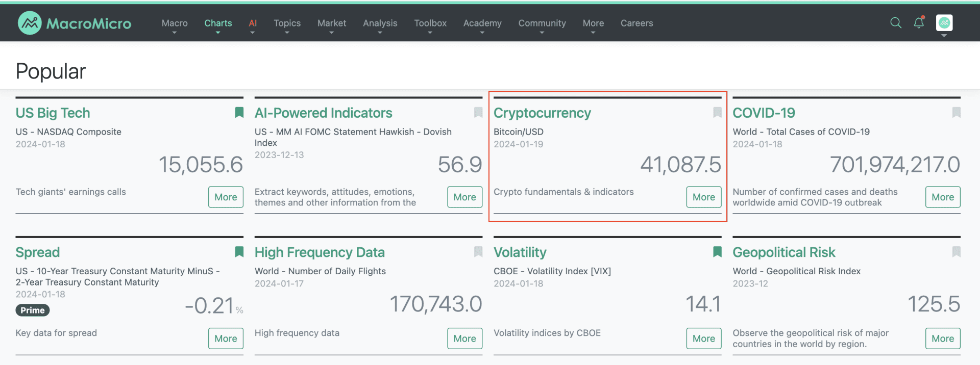The width and height of the screenshot is (980, 365).
Task: Click the daily flights value 170,743.0
Action: point(436,304)
